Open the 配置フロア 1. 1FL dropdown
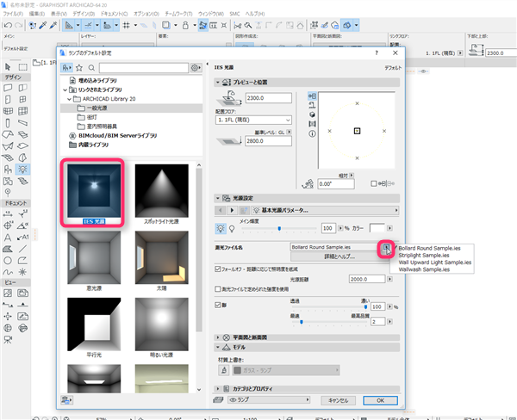 coord(253,120)
